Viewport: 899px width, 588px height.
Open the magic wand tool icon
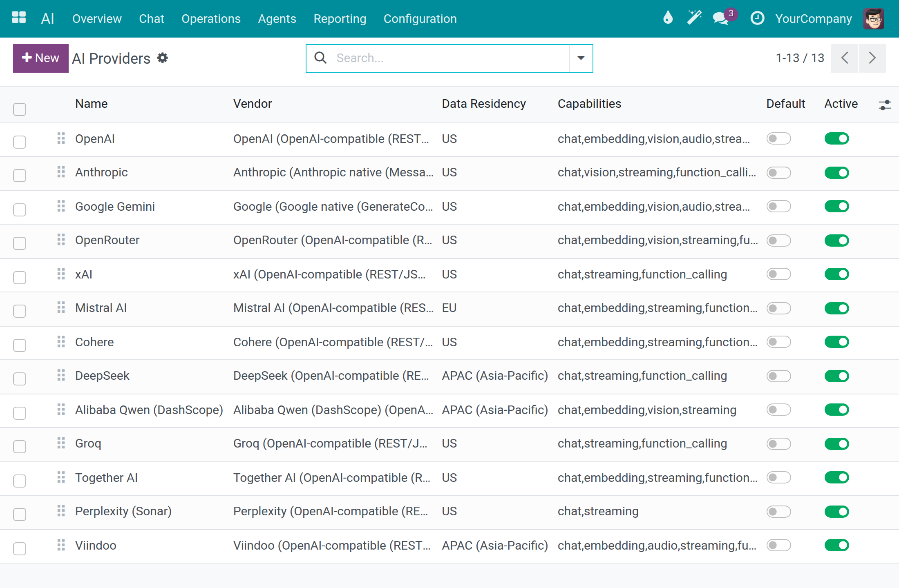(694, 18)
